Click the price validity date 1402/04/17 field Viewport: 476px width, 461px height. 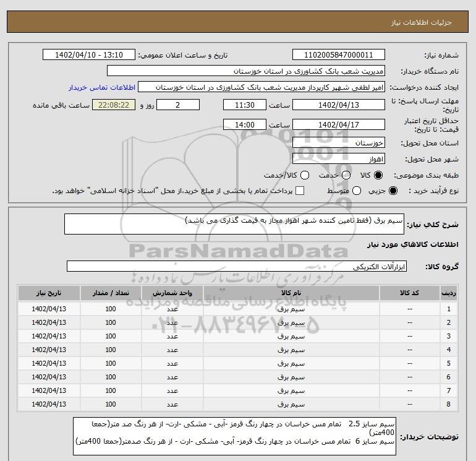[339, 124]
